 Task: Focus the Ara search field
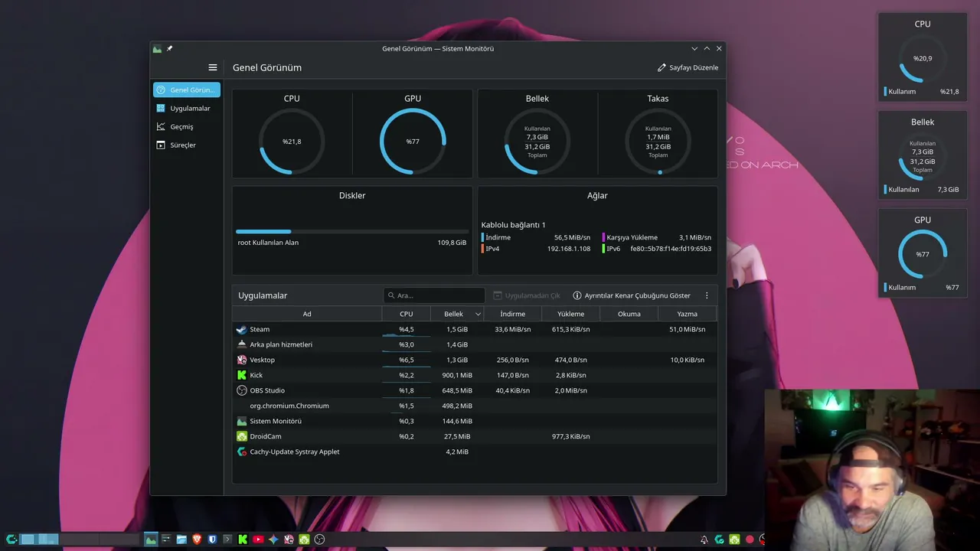(x=434, y=295)
